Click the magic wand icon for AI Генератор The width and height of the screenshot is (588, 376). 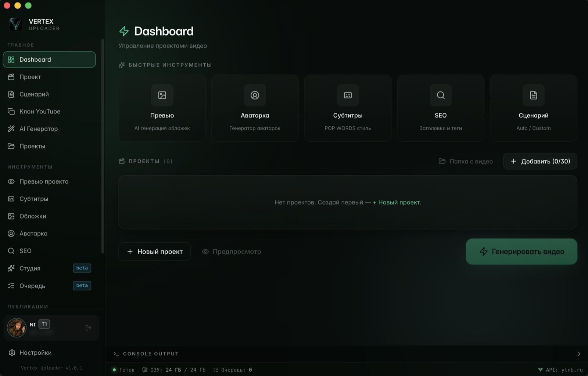[x=11, y=129]
